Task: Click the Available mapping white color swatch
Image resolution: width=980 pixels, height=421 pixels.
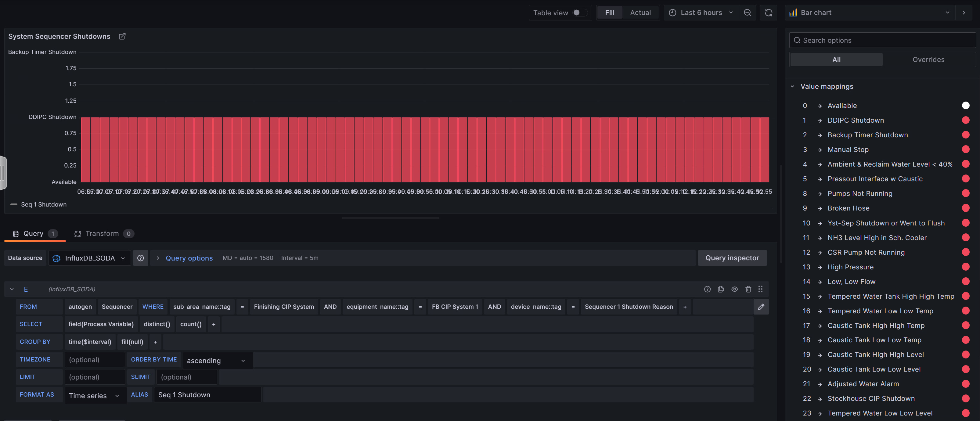Action: [x=965, y=105]
